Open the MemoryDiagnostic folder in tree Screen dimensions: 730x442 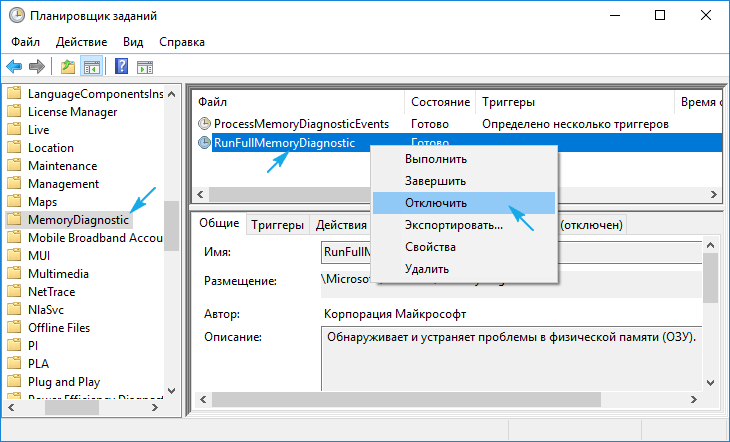78,219
